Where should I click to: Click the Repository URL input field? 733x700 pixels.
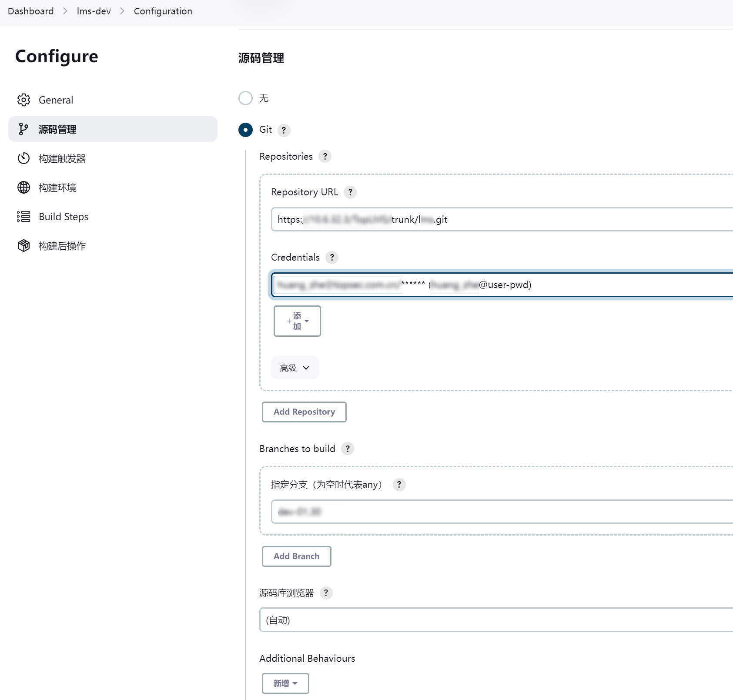(x=500, y=220)
